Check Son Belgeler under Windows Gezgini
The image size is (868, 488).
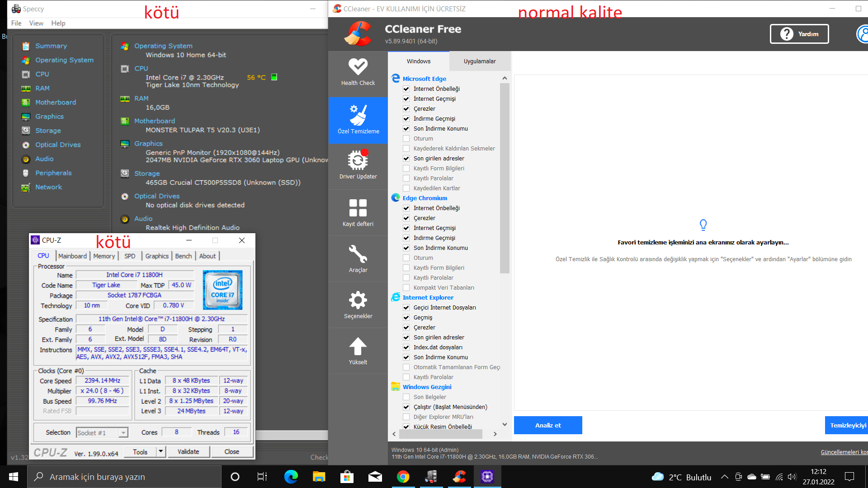pyautogui.click(x=406, y=397)
